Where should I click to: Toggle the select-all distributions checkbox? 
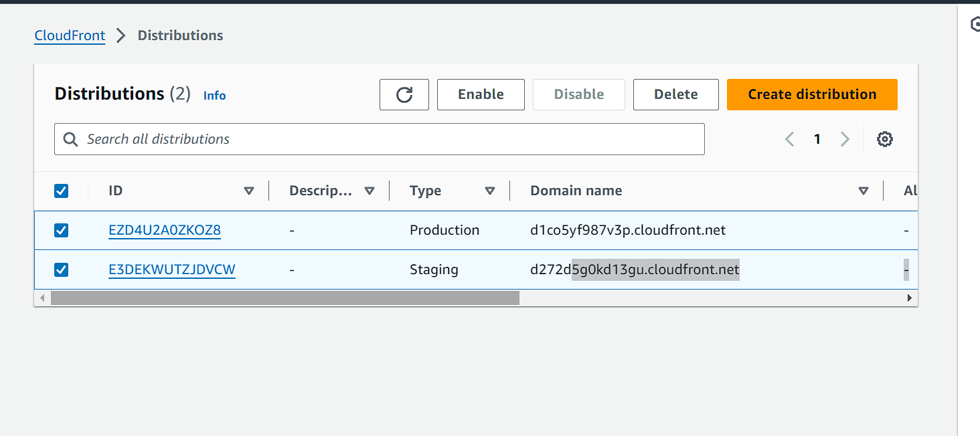click(x=61, y=191)
